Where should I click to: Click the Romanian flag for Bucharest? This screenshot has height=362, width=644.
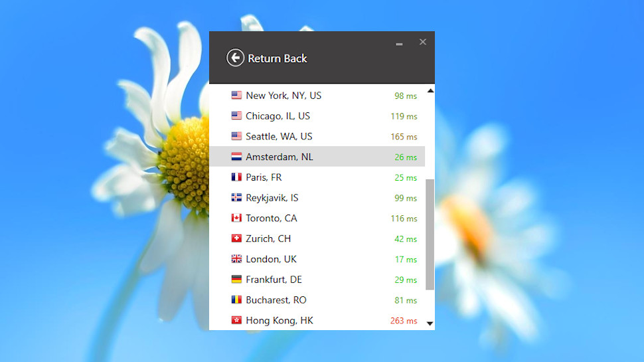(x=236, y=300)
